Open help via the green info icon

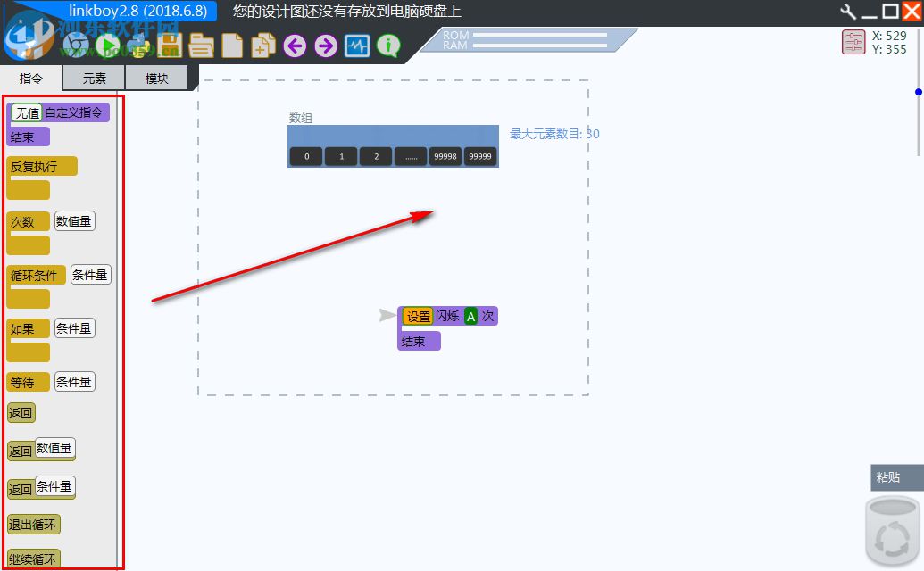pyautogui.click(x=388, y=46)
